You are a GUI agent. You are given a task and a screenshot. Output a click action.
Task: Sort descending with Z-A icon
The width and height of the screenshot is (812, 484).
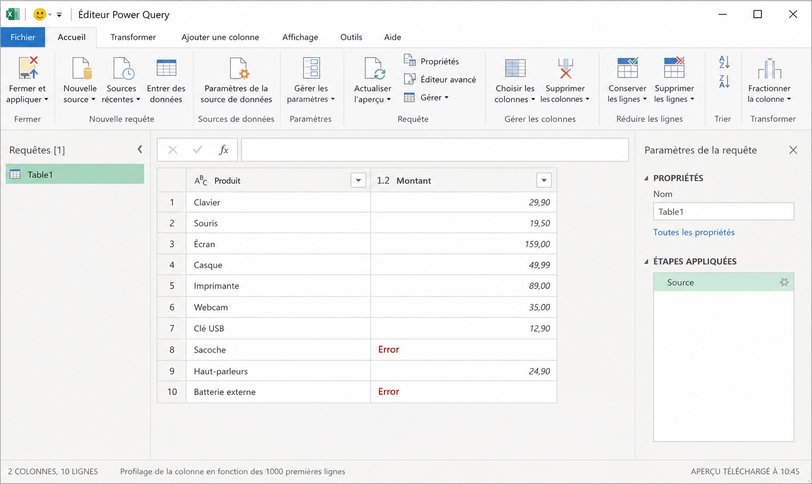pos(724,81)
